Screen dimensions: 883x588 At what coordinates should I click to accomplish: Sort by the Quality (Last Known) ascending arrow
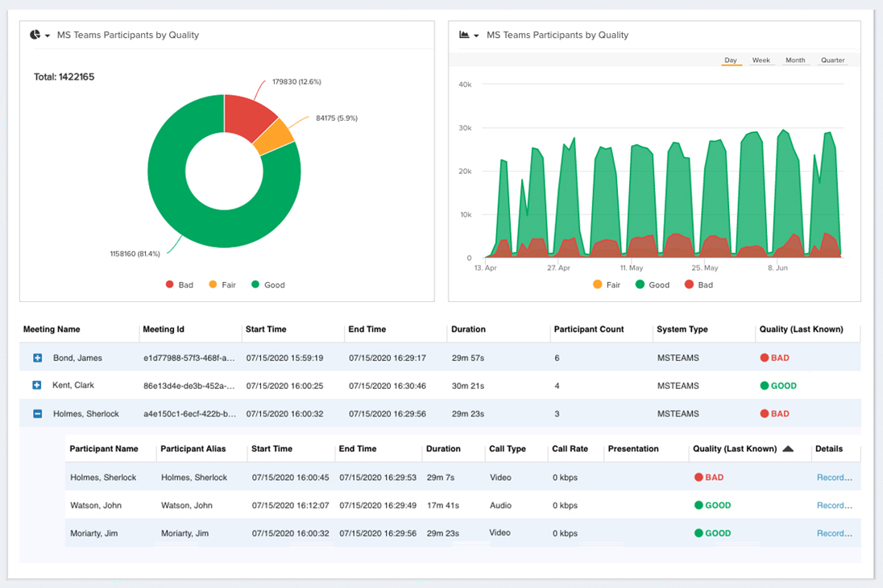[x=788, y=449]
